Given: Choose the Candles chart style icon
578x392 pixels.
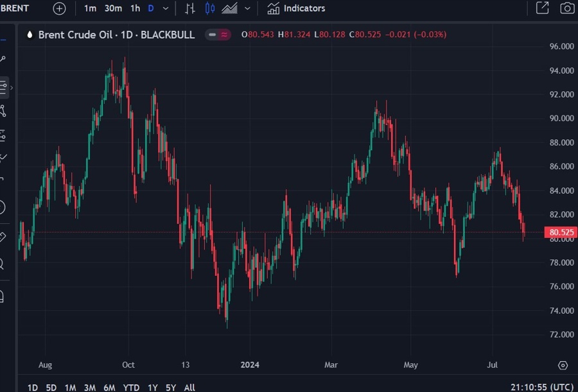Looking at the screenshot, I should 210,8.
